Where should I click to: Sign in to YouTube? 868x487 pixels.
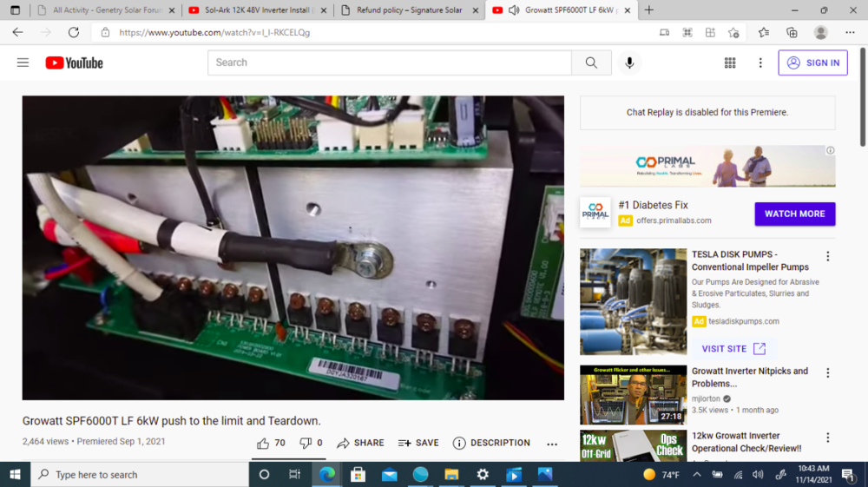tap(812, 63)
